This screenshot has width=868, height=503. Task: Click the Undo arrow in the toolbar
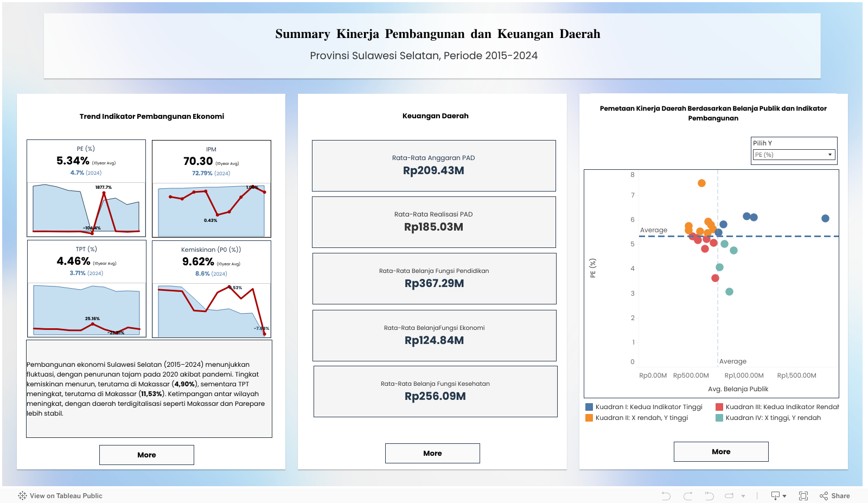(666, 495)
